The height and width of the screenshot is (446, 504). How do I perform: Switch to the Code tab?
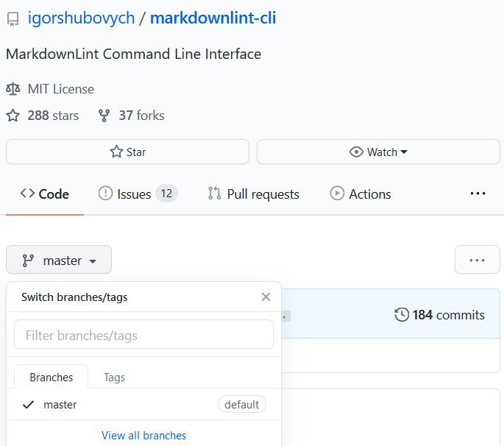[45, 194]
